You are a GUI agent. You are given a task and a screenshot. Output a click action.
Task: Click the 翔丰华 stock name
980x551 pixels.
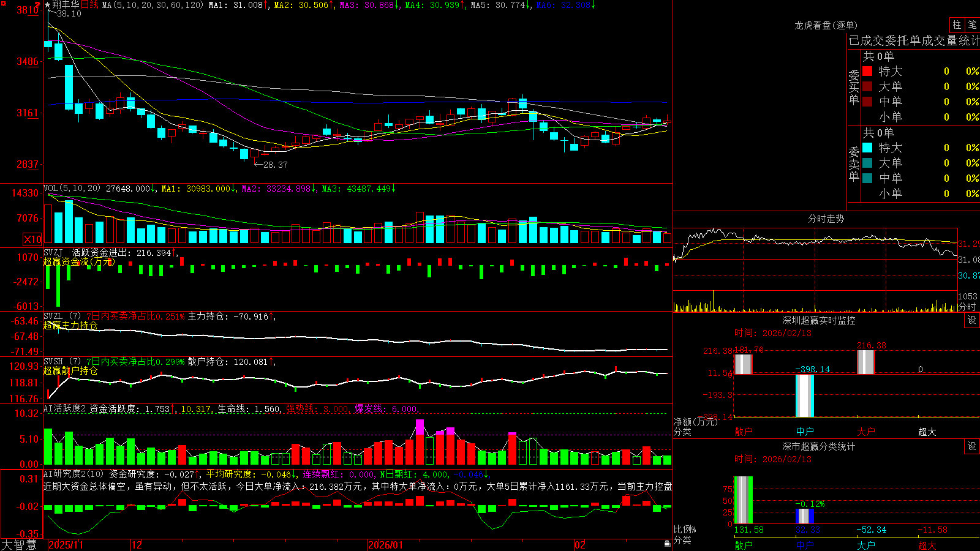coord(66,5)
